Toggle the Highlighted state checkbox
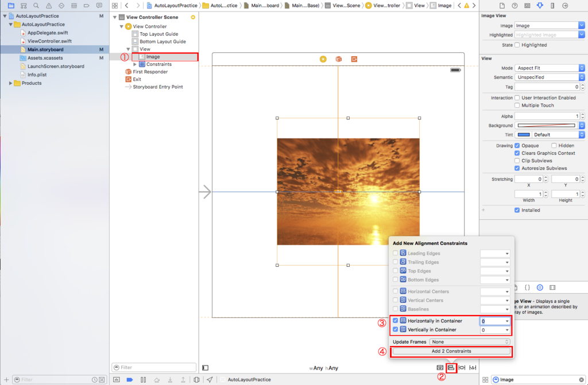This screenshot has height=385, width=588. 517,45
